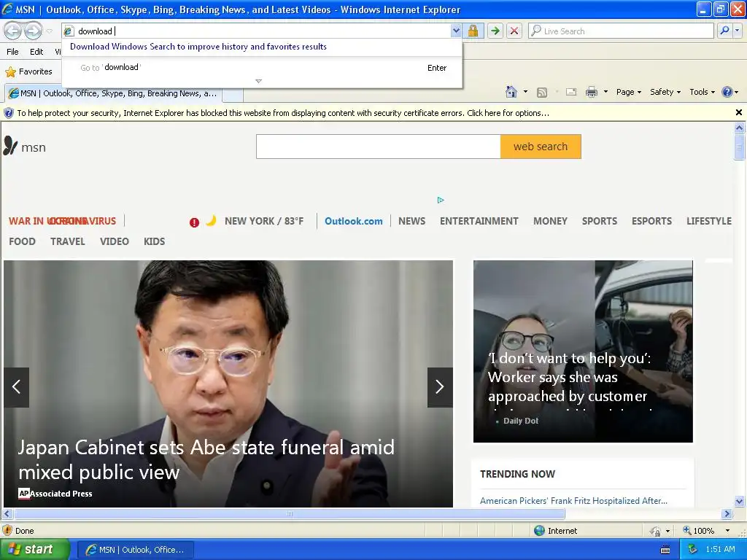Click the Back navigation arrow
747x560 pixels.
(13, 31)
